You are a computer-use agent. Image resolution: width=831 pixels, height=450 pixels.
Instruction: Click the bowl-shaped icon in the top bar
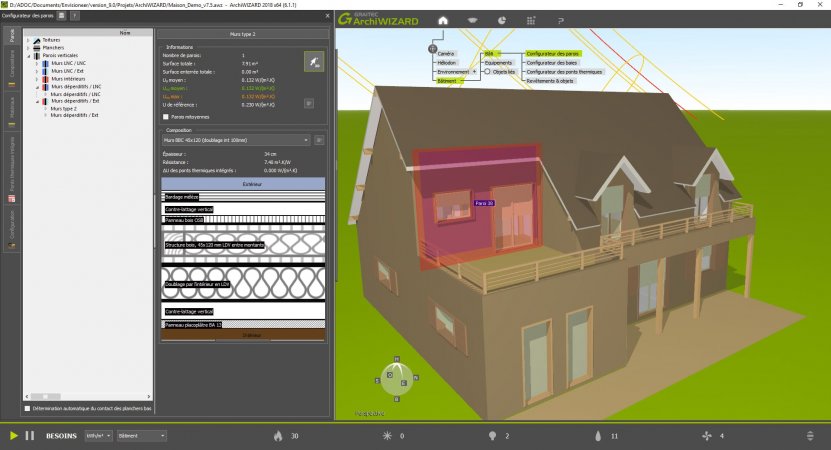point(472,21)
